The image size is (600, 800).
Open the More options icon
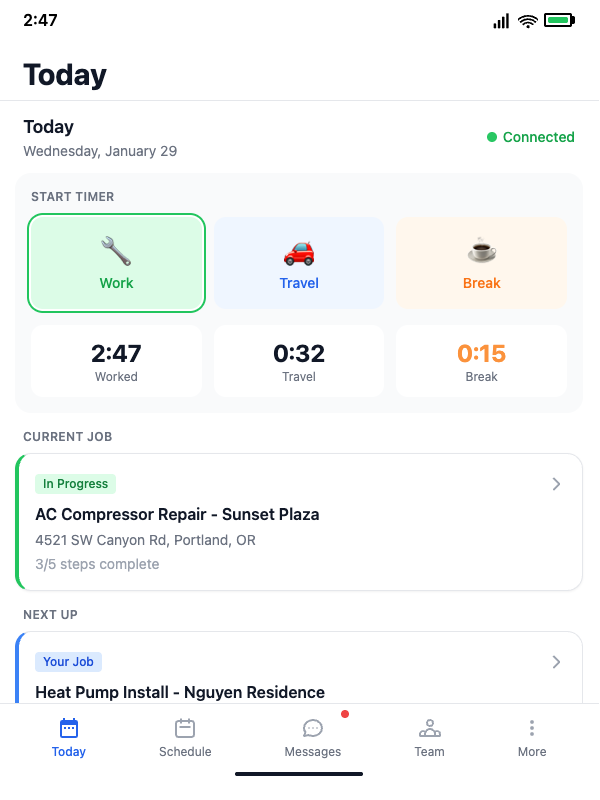coord(531,729)
